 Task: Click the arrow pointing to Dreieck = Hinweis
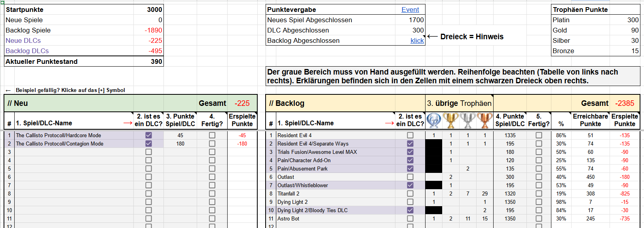click(432, 36)
